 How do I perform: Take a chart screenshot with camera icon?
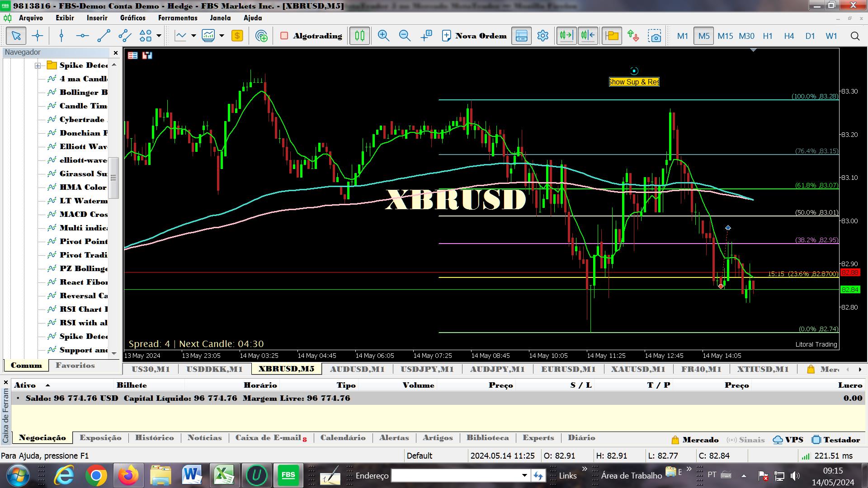(x=654, y=36)
